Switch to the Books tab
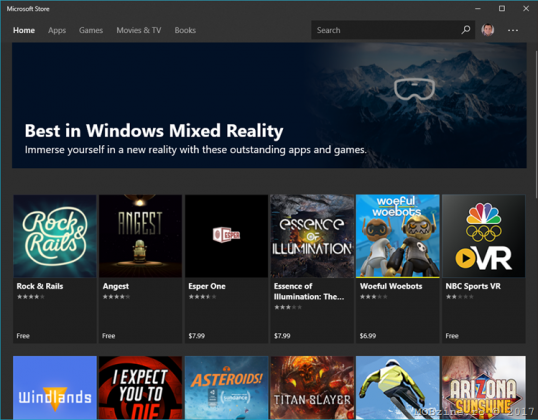Viewport: 538px width, 420px height. 185,30
